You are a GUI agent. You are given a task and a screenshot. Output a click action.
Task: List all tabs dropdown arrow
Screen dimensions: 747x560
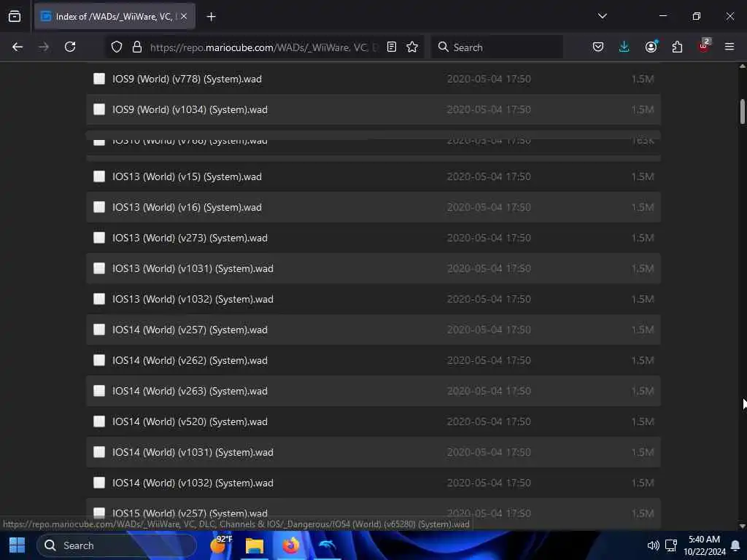[603, 16]
